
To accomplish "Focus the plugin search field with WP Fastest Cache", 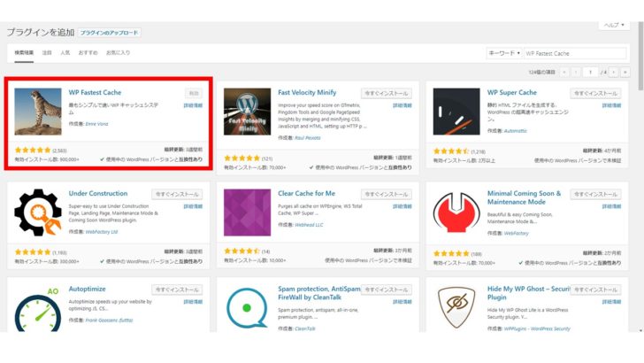I will (x=575, y=53).
